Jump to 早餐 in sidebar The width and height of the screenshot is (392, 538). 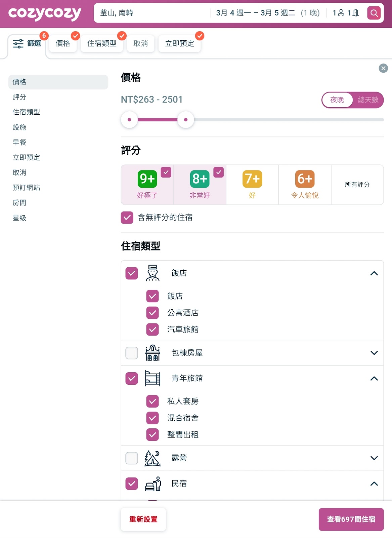pos(19,142)
